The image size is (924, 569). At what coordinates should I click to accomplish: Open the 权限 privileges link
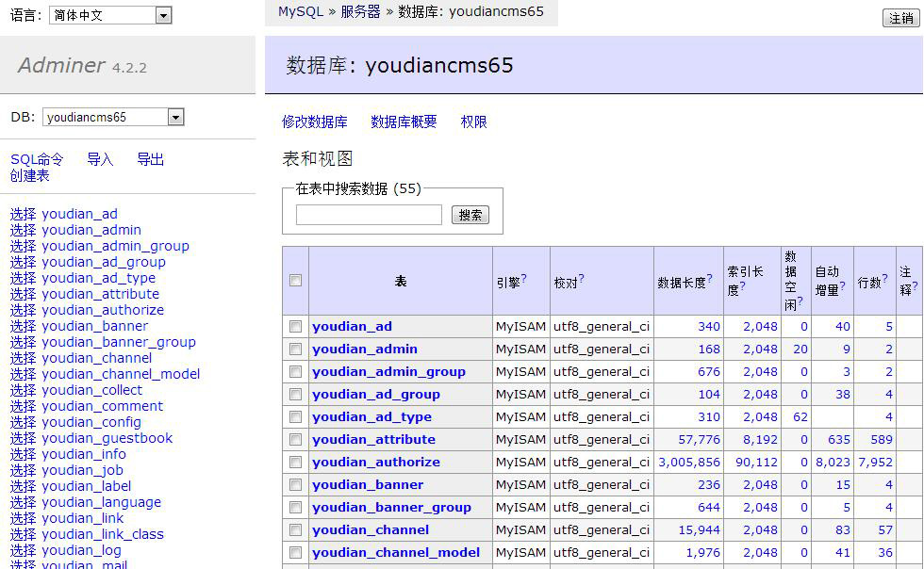473,122
